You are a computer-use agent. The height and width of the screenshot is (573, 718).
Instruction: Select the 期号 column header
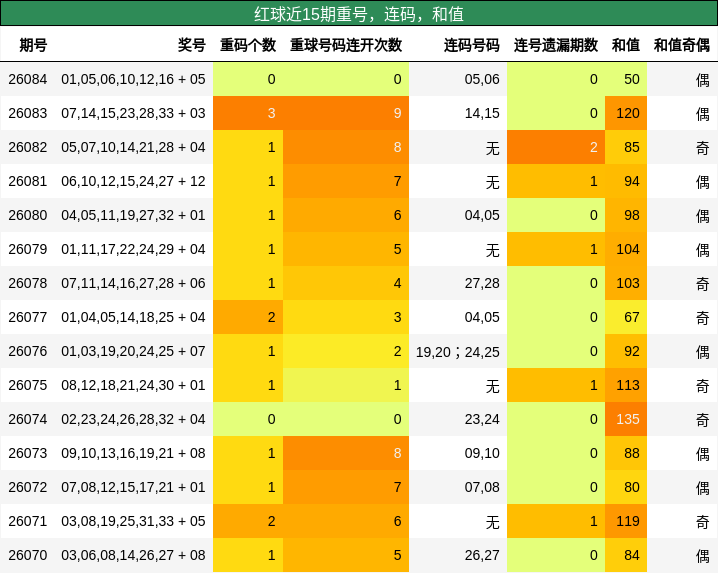[x=33, y=45]
